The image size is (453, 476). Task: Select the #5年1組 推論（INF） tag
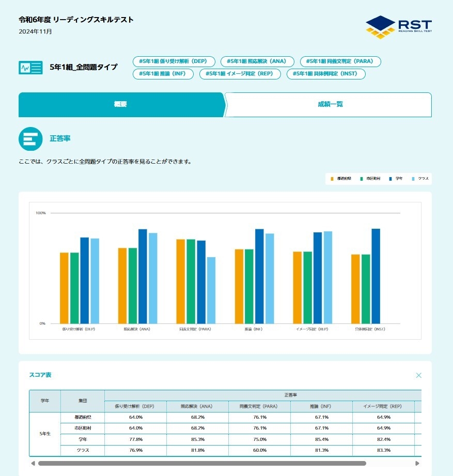[x=163, y=74]
